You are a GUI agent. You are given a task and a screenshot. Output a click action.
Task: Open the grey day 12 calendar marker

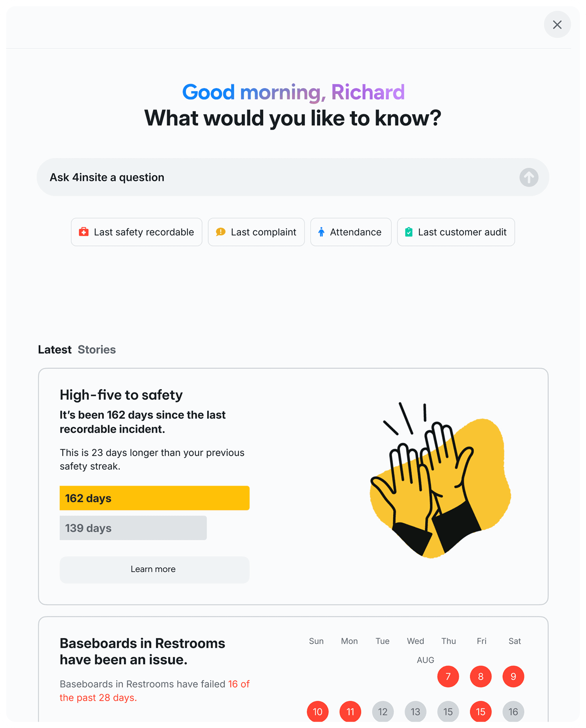click(383, 712)
